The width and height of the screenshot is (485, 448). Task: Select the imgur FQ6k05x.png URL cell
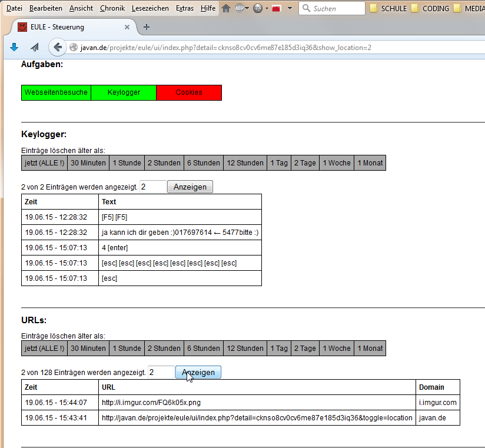tap(257, 403)
